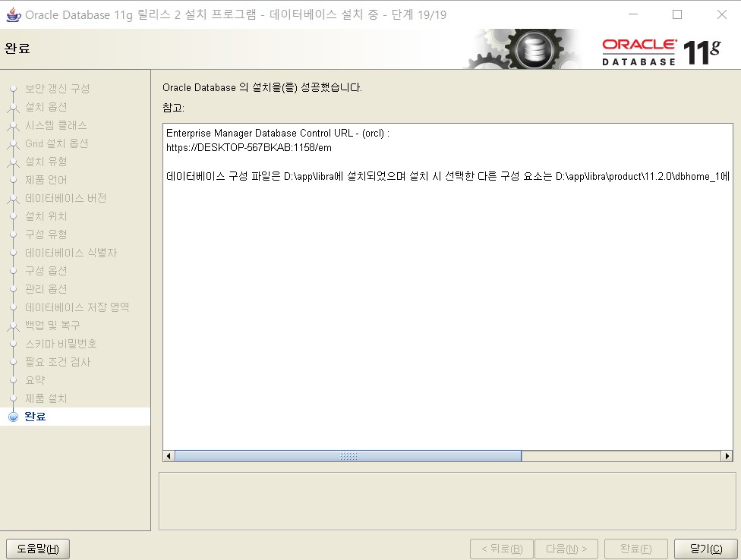Image resolution: width=741 pixels, height=560 pixels.
Task: Select the 제품 설치 step
Action: coord(46,398)
